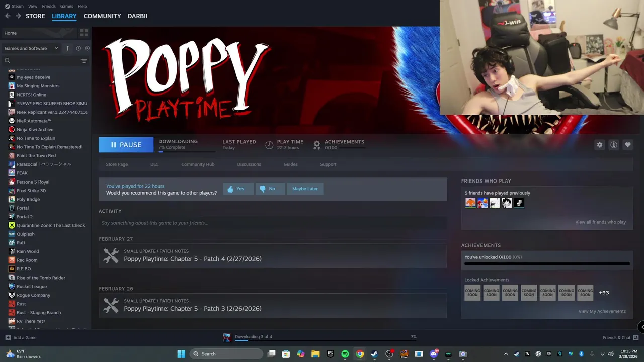The image size is (644, 362).
Task: Click the ready-to-play filter icon
Action: tap(87, 48)
